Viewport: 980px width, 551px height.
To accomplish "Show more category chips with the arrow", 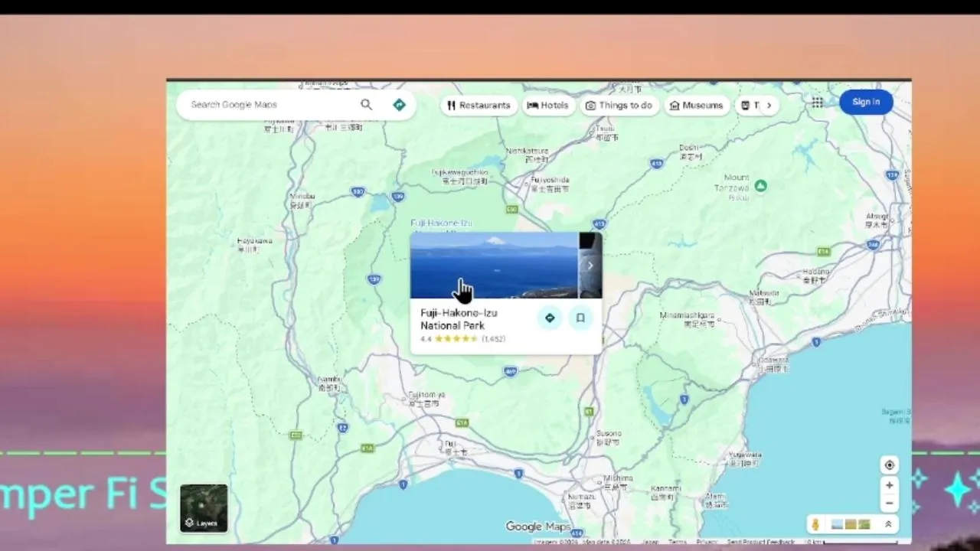I will coord(769,106).
